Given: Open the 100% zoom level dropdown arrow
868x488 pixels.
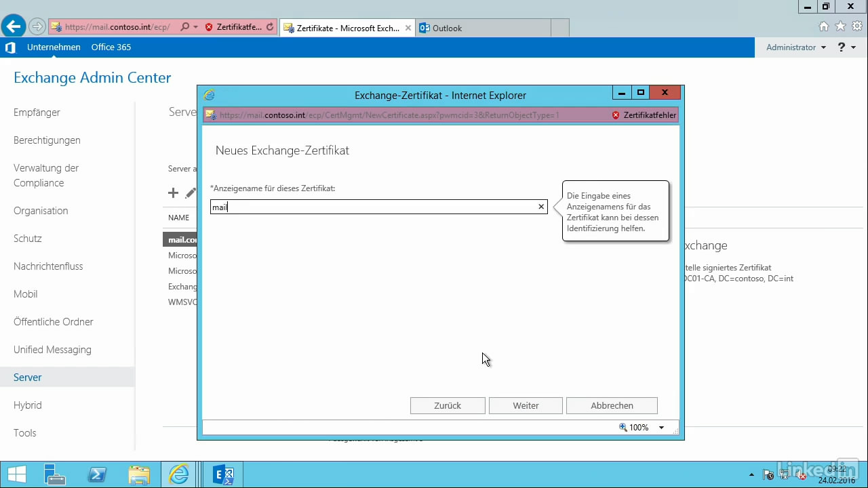Looking at the screenshot, I should pyautogui.click(x=661, y=428).
